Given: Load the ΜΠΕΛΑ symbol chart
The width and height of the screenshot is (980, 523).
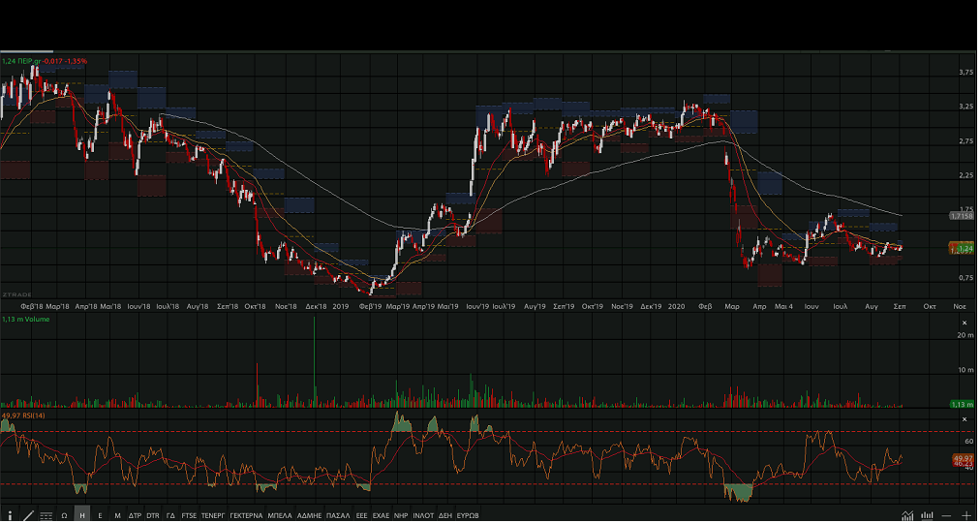Looking at the screenshot, I should click(280, 515).
